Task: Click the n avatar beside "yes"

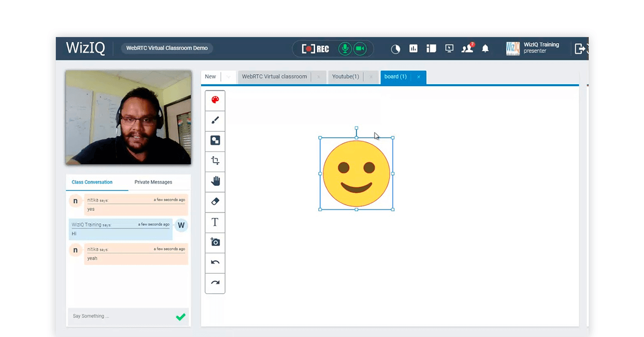Action: 75,201
